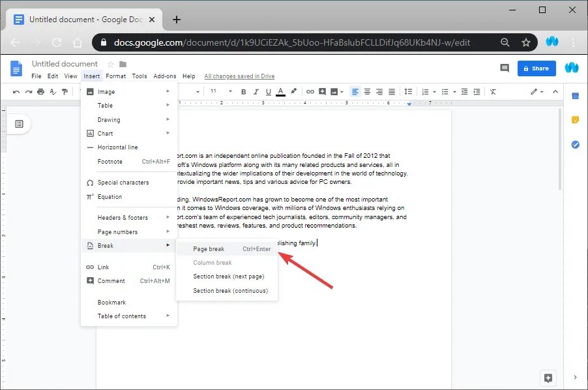Click Decrease indent icon
This screenshot has height=390, width=588.
[x=464, y=91]
